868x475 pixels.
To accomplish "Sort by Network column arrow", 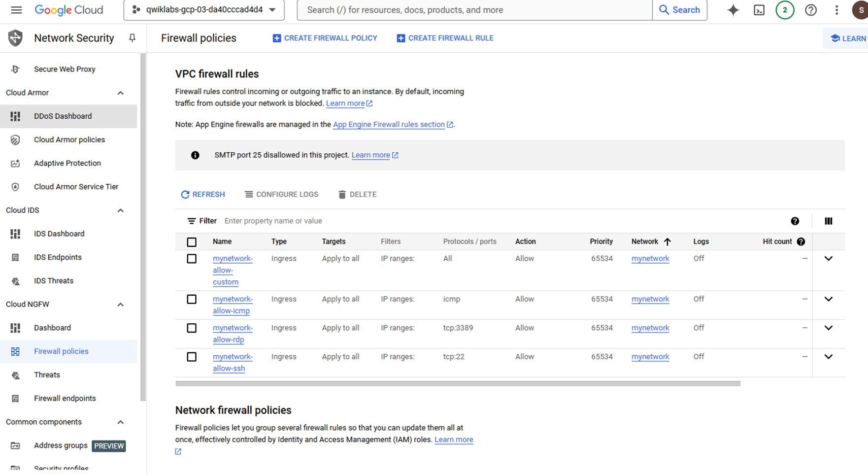I will pyautogui.click(x=668, y=241).
